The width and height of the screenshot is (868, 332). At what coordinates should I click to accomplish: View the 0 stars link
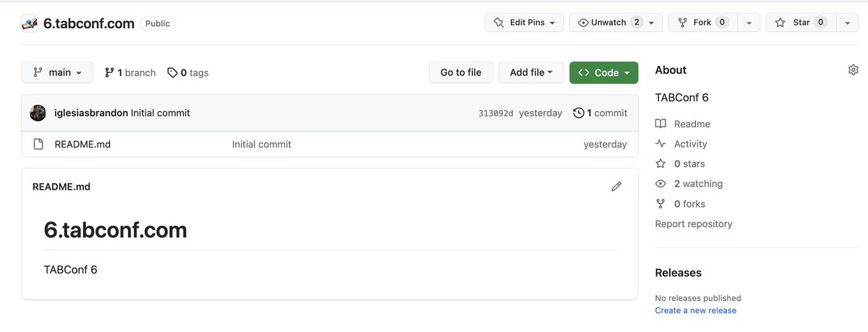pos(680,164)
